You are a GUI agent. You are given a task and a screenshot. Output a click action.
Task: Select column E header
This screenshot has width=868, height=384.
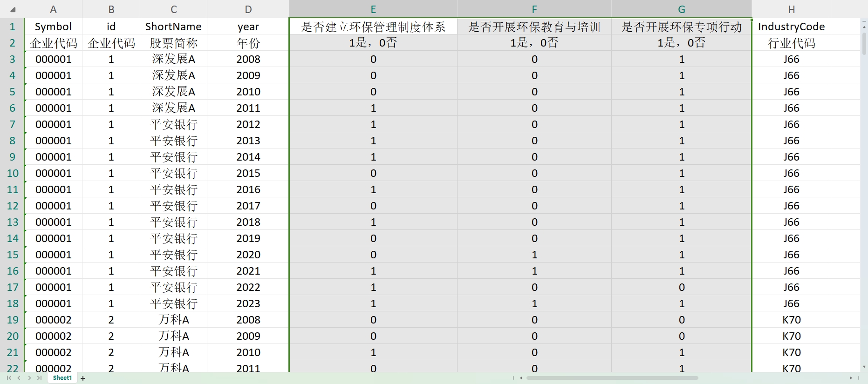point(373,9)
